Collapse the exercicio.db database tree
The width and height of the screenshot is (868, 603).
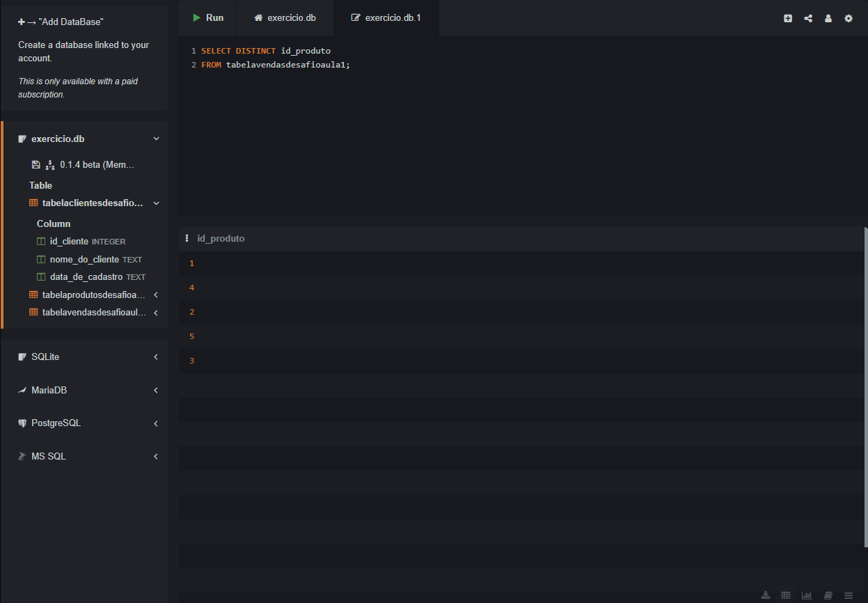pyautogui.click(x=156, y=139)
